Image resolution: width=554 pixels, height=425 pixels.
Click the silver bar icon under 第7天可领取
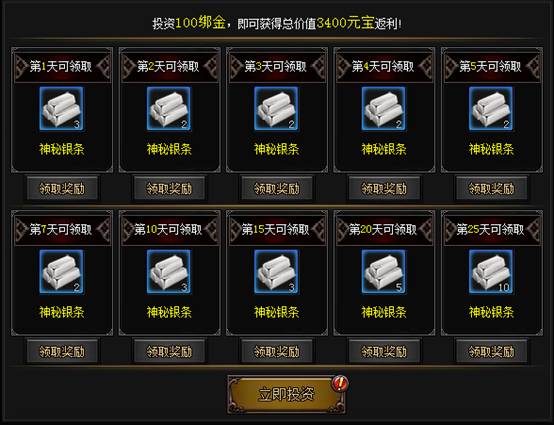click(x=62, y=272)
